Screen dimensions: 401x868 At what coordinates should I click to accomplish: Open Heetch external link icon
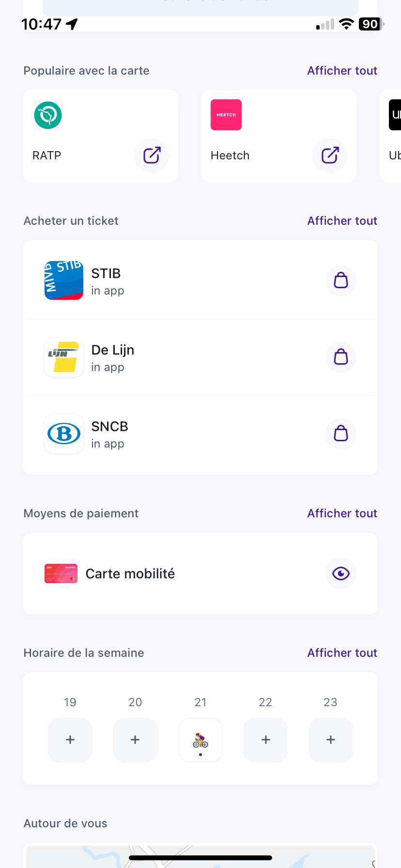(x=330, y=155)
